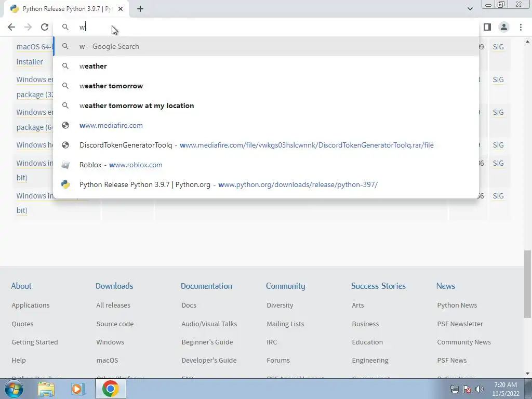Click the forward navigation arrow

(x=28, y=27)
